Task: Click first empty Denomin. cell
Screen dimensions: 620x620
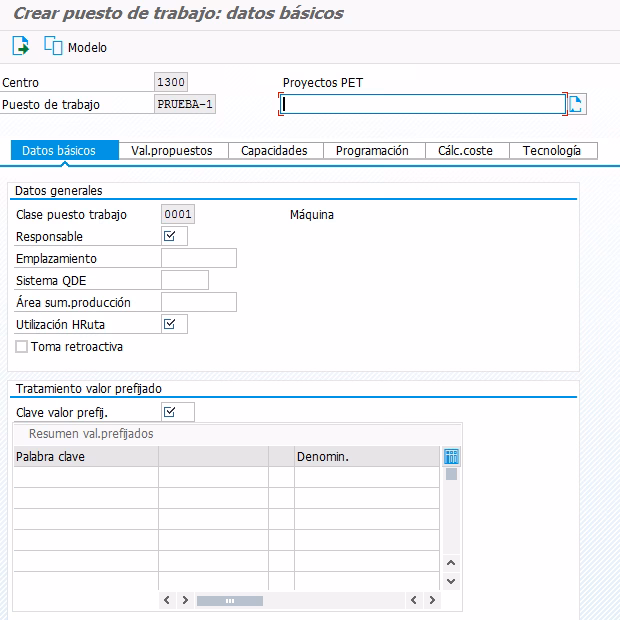Action: 367,477
